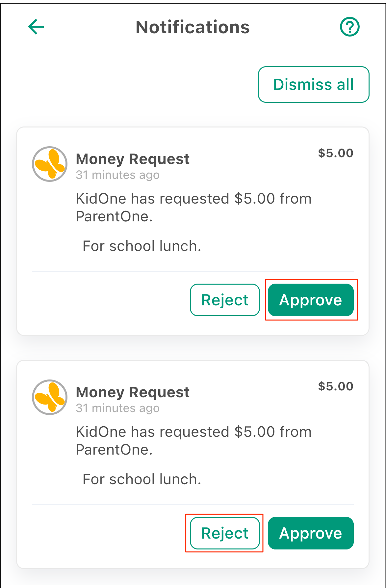
Task: Tap the butterfly avatar in first request
Action: coord(50,164)
